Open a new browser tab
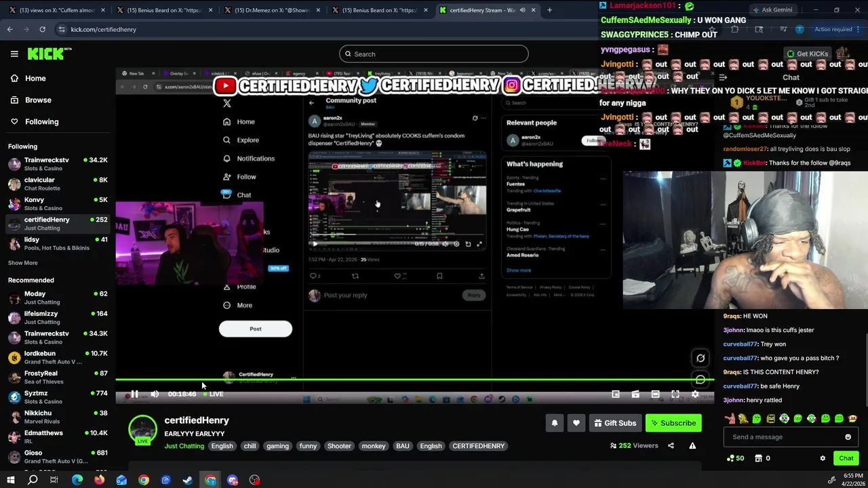The height and width of the screenshot is (488, 868). 549,10
